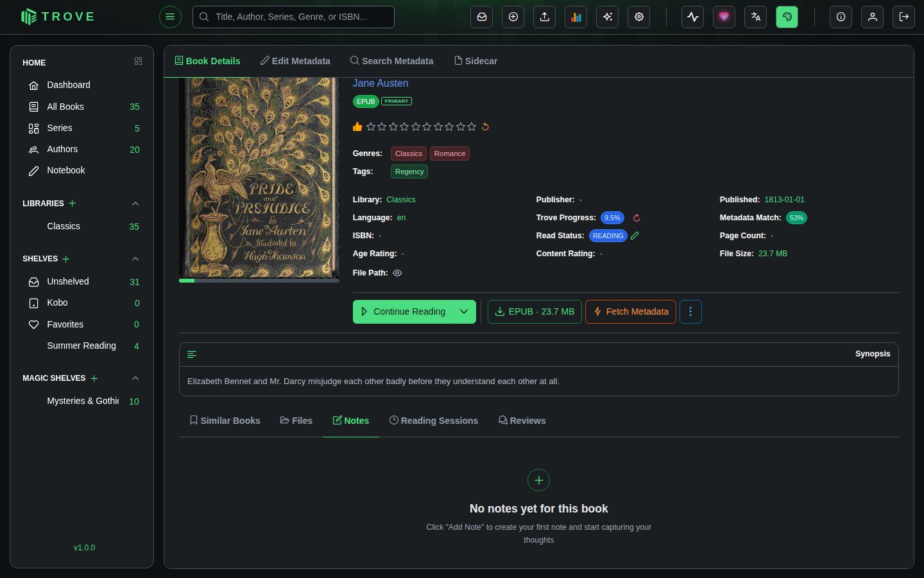
Task: Click the upload book icon
Action: tap(545, 17)
